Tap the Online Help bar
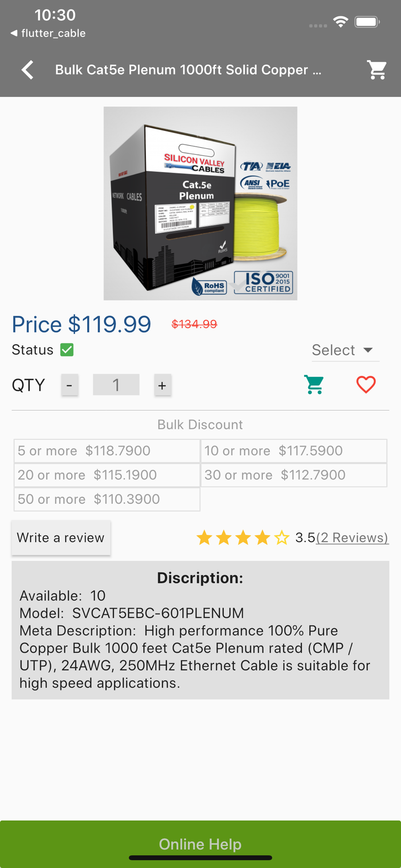The image size is (401, 868). click(200, 844)
